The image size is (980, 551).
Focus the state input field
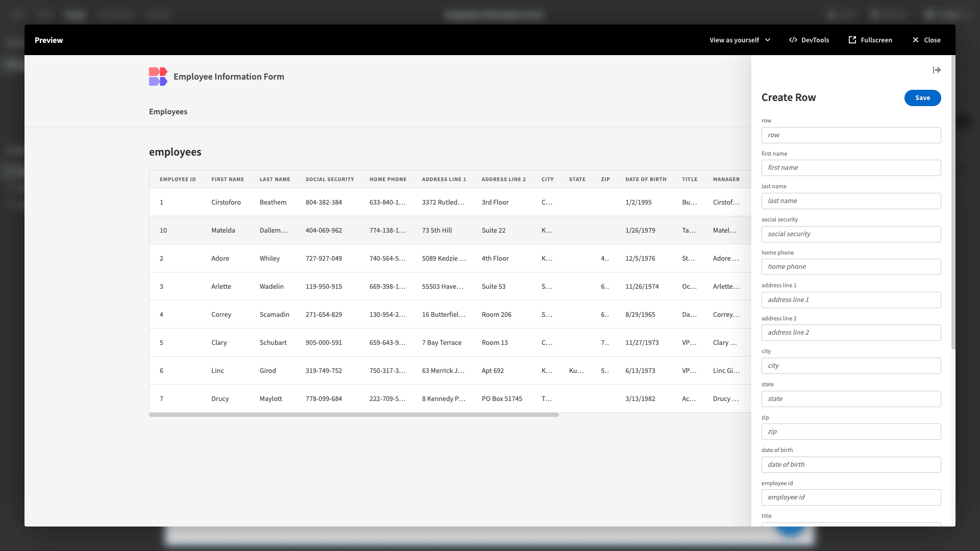(x=851, y=399)
